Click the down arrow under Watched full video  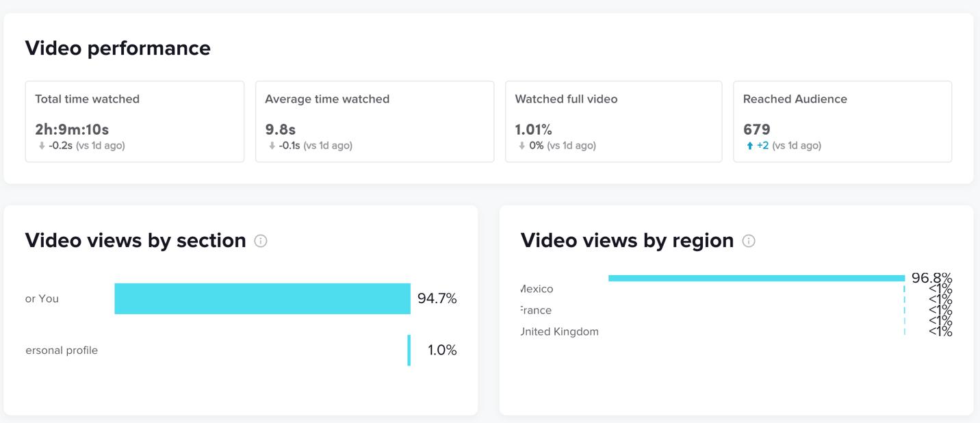pyautogui.click(x=522, y=146)
